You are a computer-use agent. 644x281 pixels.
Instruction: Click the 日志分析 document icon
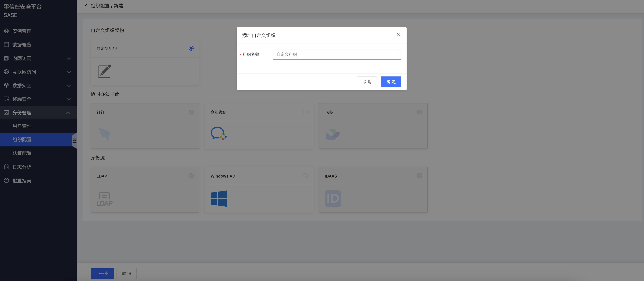(x=6, y=167)
